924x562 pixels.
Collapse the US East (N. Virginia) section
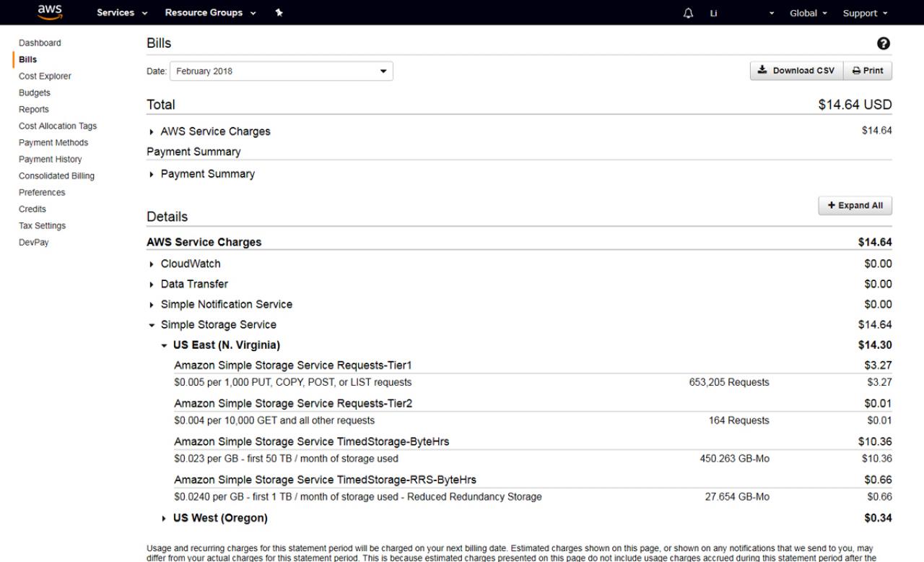coord(226,345)
